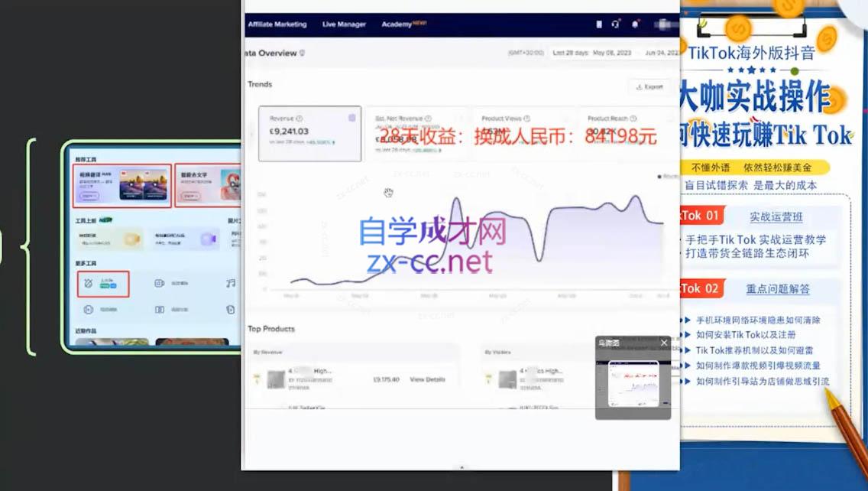Click the 实战运营班 heading on the poster
This screenshot has width=868, height=491.
click(776, 216)
